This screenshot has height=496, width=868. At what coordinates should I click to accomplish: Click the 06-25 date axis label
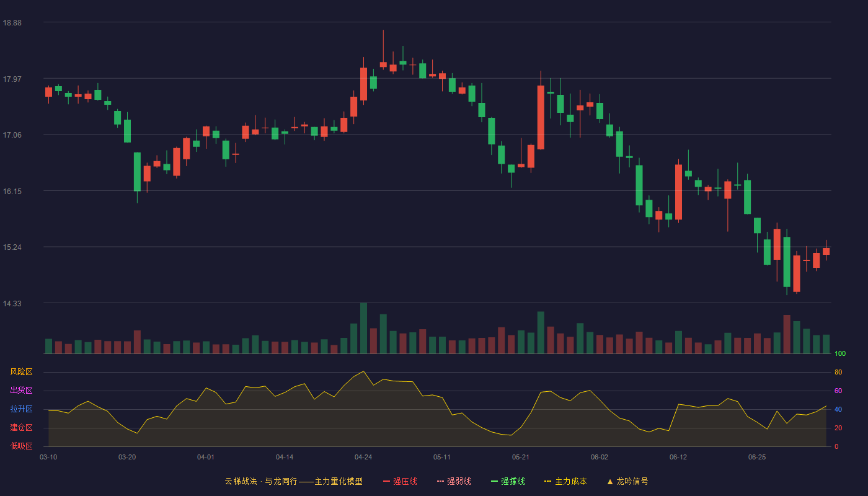coord(757,457)
